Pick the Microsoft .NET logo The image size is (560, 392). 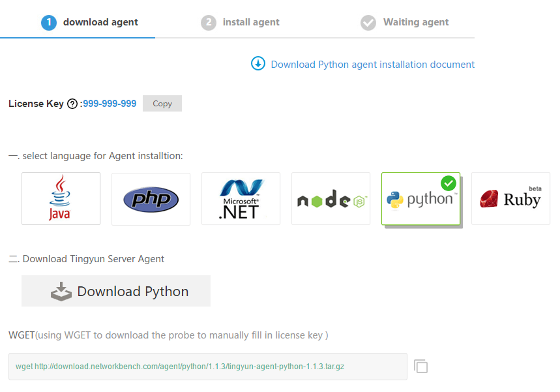(x=241, y=199)
